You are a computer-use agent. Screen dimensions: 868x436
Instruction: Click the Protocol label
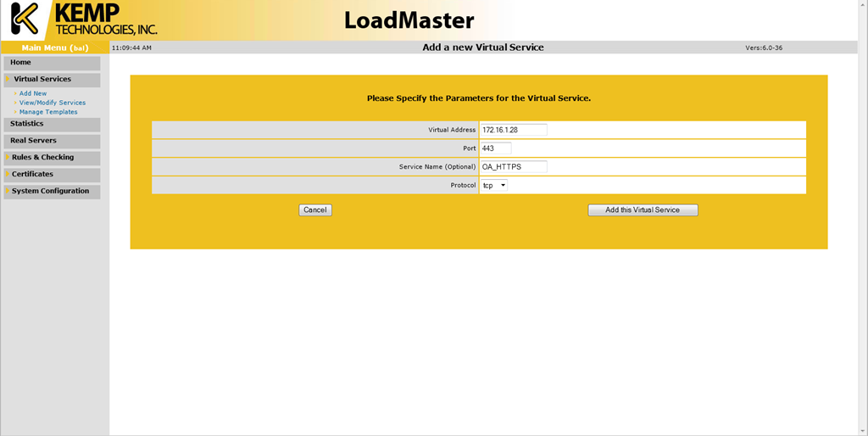pyautogui.click(x=464, y=186)
